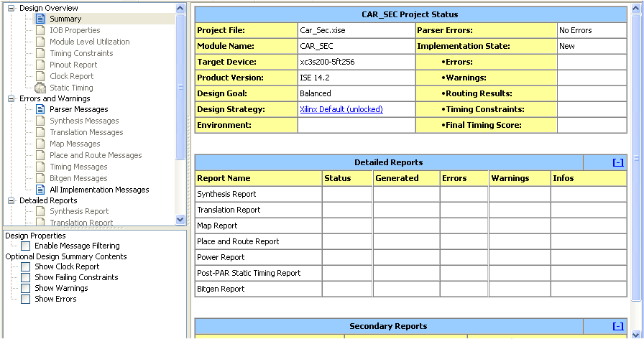Click the Parser Messages document icon
The width and height of the screenshot is (644, 339).
[40, 110]
